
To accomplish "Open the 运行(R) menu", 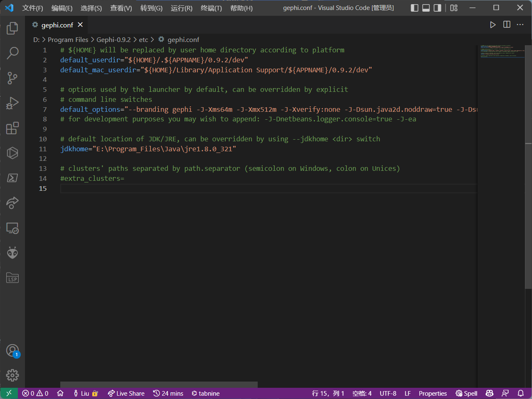I will pyautogui.click(x=182, y=8).
